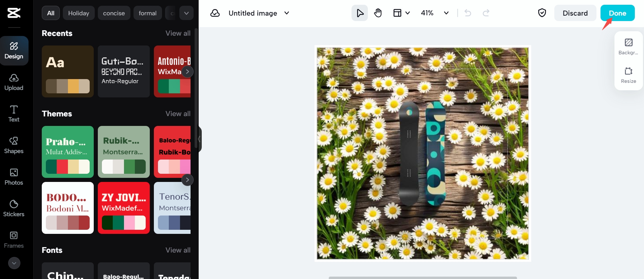Apply the Baloo-Reg red theme
The width and height of the screenshot is (644, 279).
[172, 152]
